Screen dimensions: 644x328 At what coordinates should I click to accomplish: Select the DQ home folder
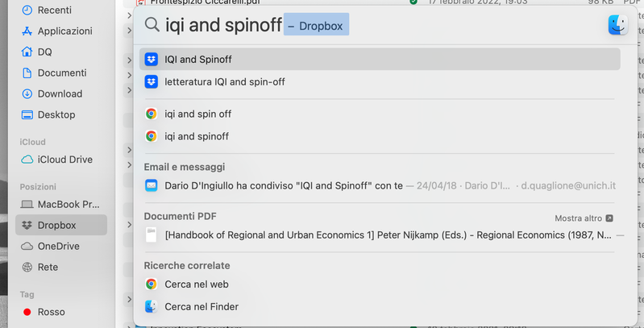click(44, 52)
